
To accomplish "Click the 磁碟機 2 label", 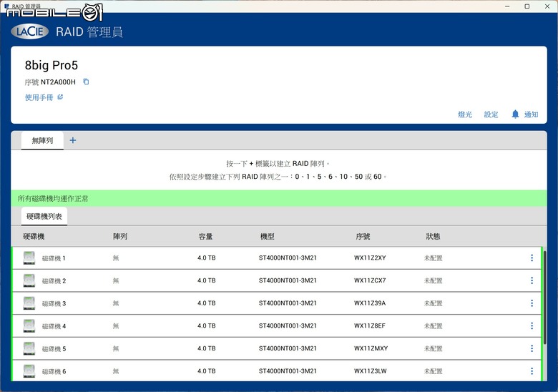I will [54, 281].
